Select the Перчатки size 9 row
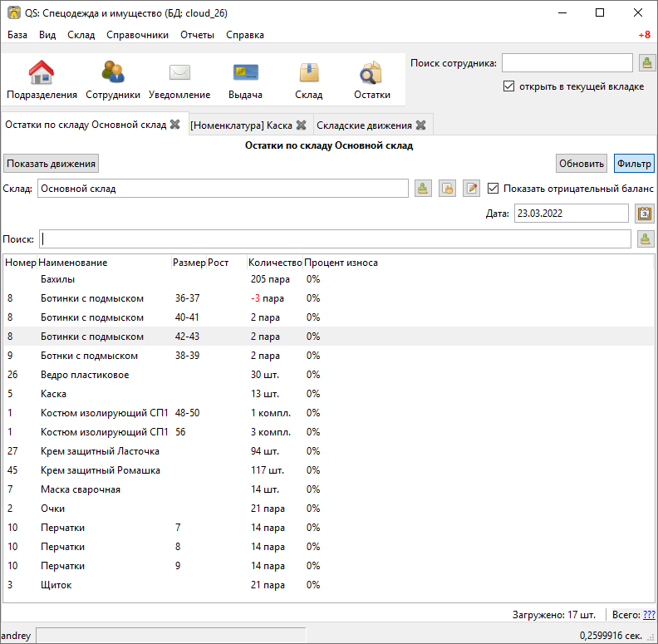This screenshot has width=658, height=644. (328, 566)
